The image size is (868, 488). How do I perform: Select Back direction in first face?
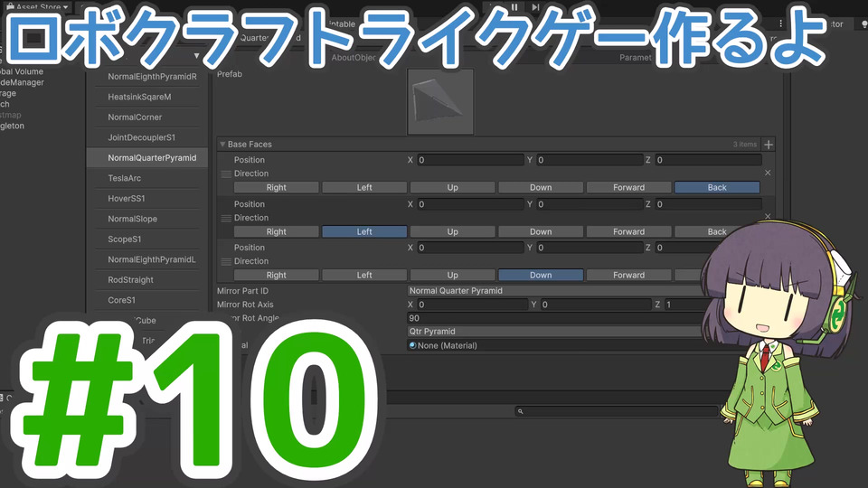click(717, 188)
